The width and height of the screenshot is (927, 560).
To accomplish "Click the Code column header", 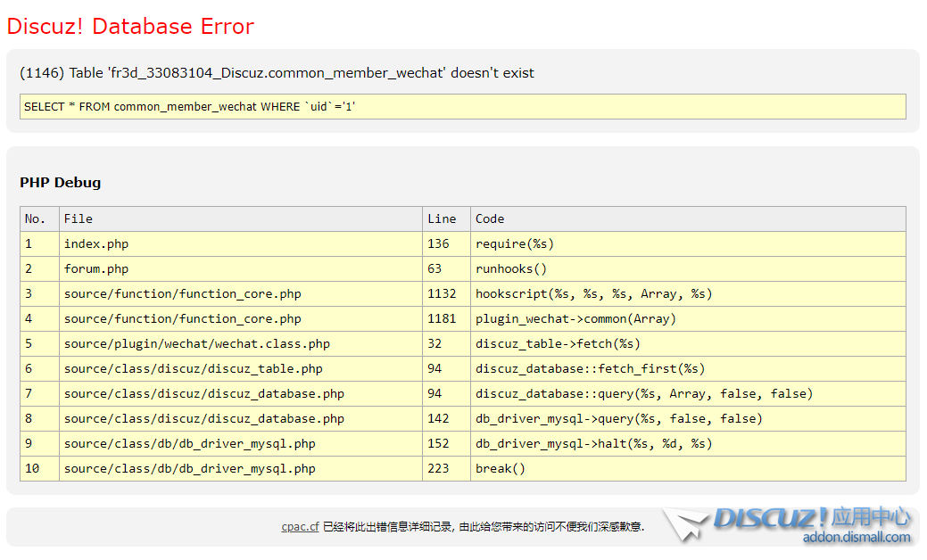I will click(x=490, y=218).
